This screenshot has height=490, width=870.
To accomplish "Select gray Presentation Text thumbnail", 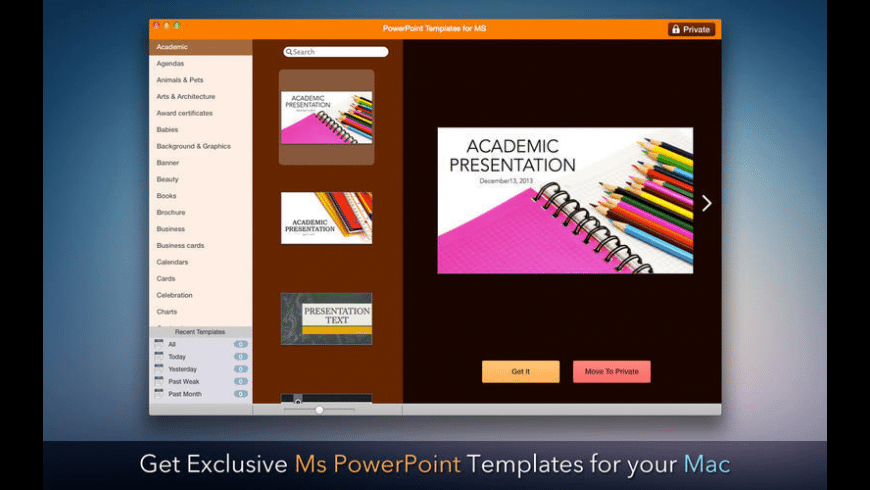I will click(x=326, y=319).
